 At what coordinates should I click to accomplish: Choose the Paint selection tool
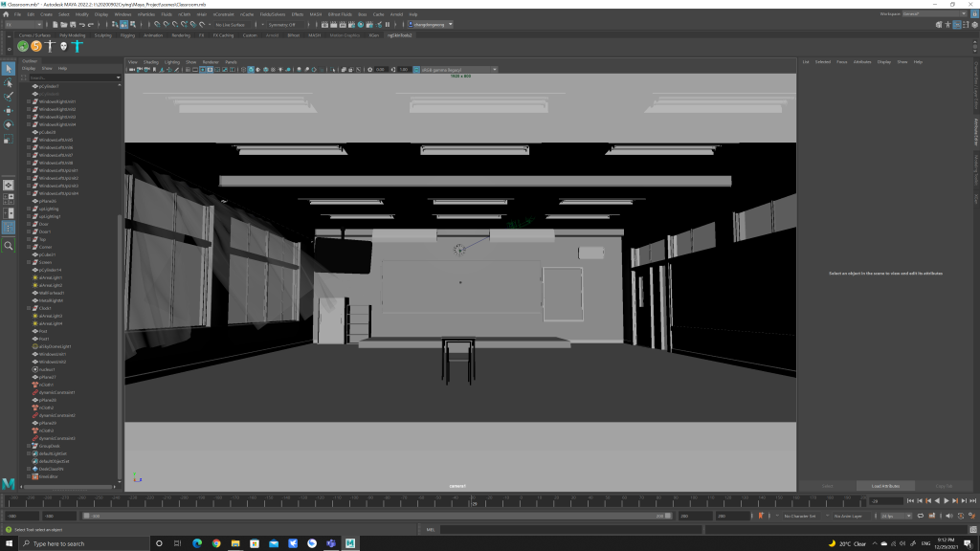pos(9,97)
